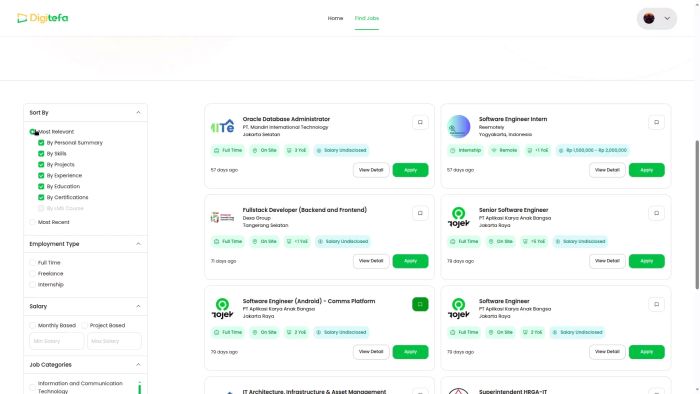Uncheck By Personal Summary
The height and width of the screenshot is (394, 700).
coord(41,143)
